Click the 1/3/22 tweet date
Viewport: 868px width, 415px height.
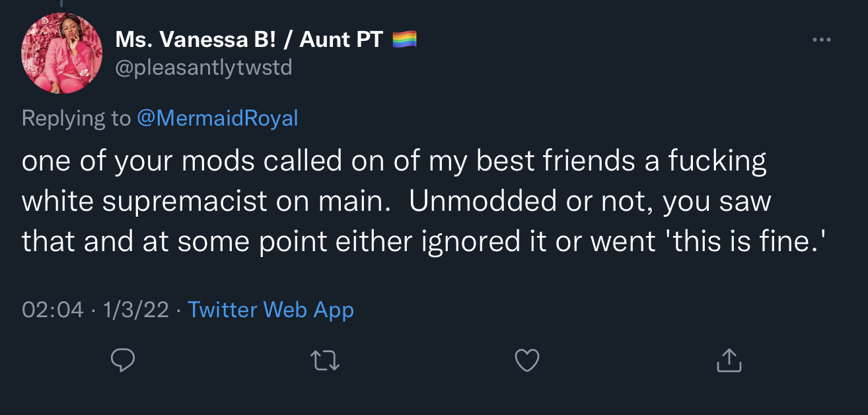[x=137, y=310]
